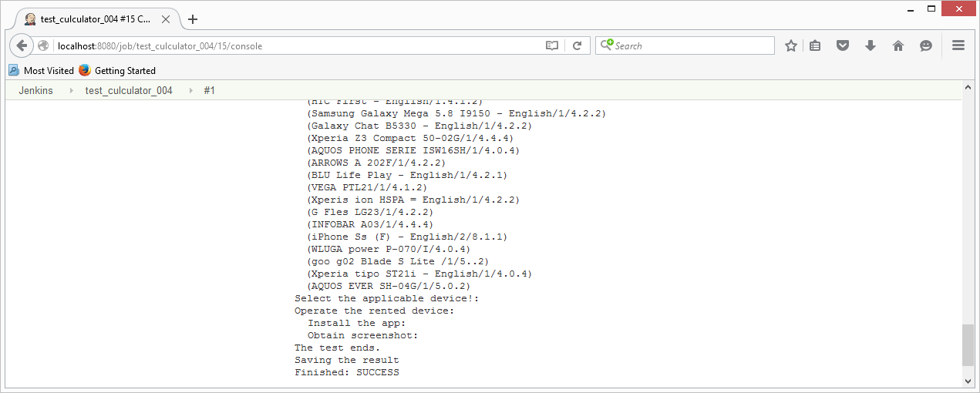980x393 pixels.
Task: Open the Downloads arrow icon
Action: (x=871, y=45)
